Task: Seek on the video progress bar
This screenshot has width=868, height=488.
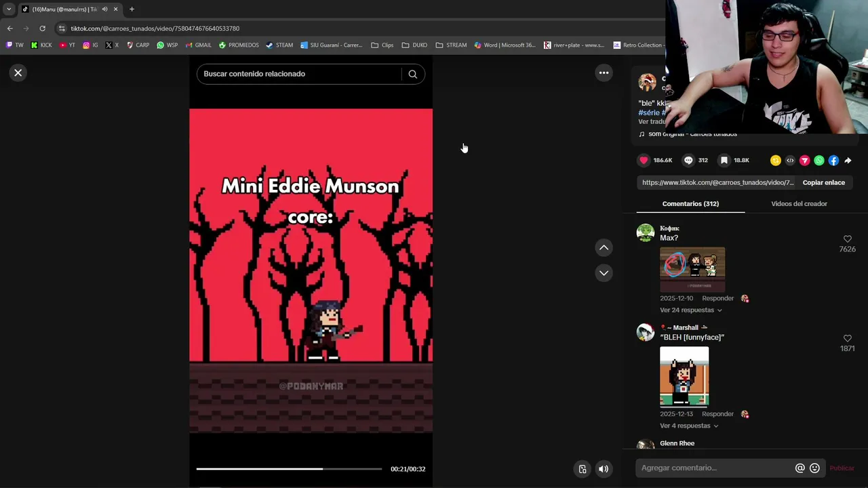Action: point(289,468)
